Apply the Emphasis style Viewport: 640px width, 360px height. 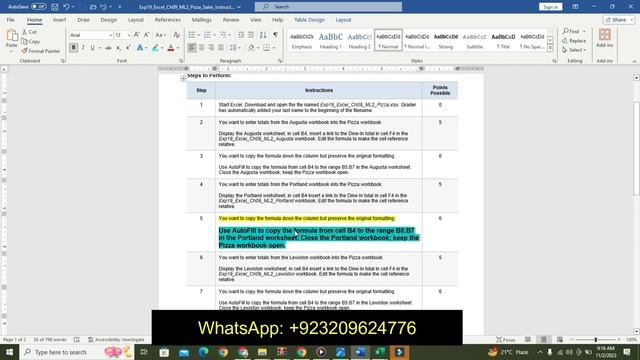(302, 40)
